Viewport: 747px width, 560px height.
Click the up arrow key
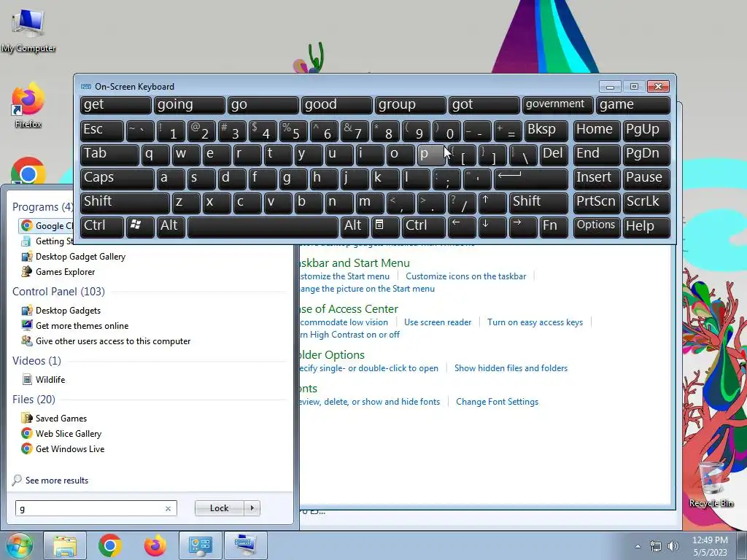pos(492,203)
